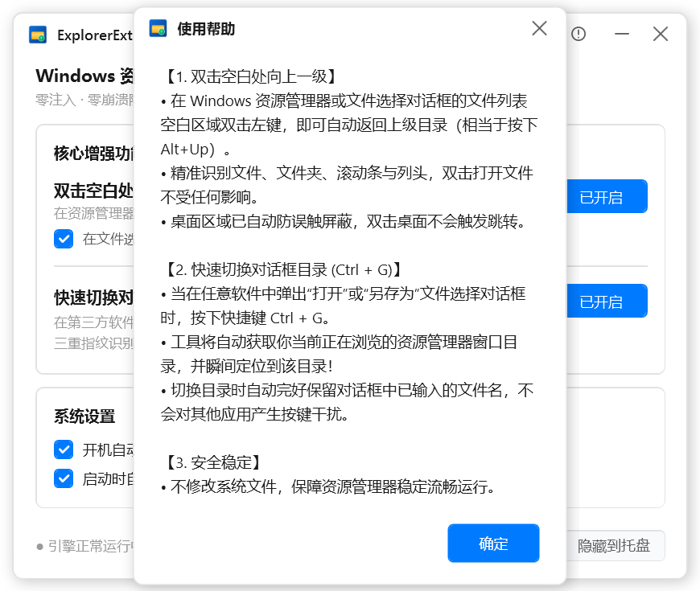Click the line 不修改系统文件，保障资源管理器稳定流畅运行
The height and width of the screenshot is (591, 700).
point(328,486)
